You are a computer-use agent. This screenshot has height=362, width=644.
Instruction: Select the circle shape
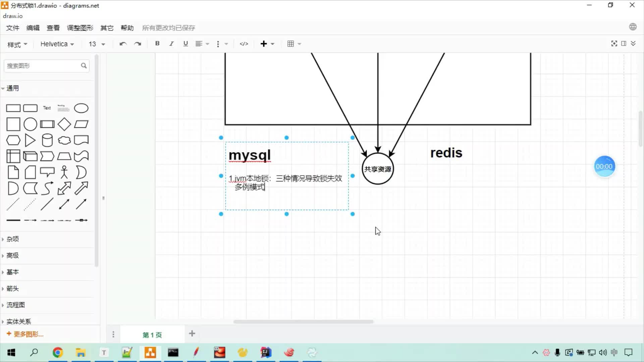[x=30, y=124]
